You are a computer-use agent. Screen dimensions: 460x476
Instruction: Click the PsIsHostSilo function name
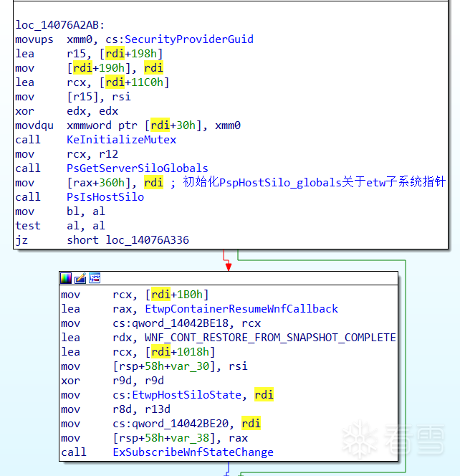(x=105, y=197)
